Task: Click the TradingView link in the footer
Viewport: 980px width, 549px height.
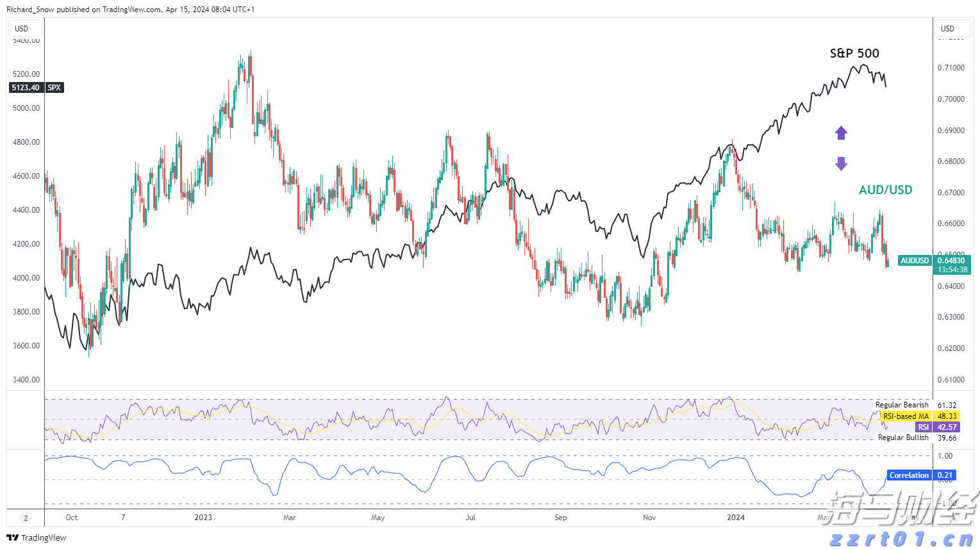Action: [39, 538]
